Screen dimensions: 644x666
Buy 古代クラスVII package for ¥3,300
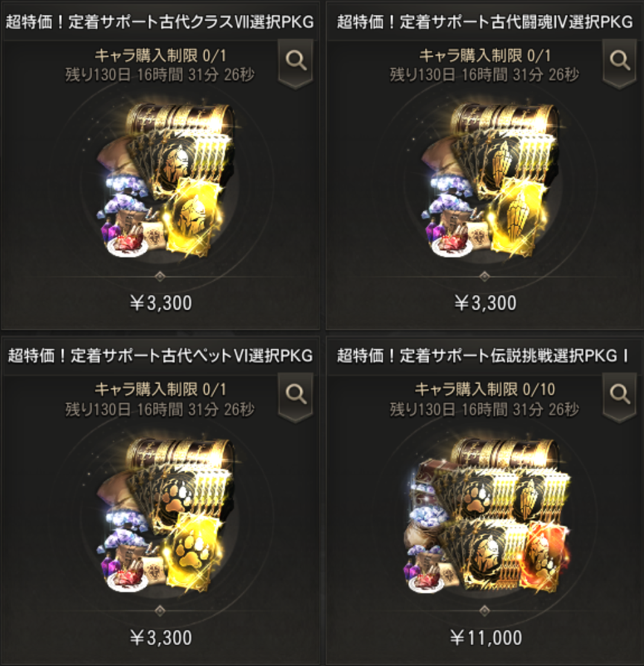pyautogui.click(x=160, y=303)
